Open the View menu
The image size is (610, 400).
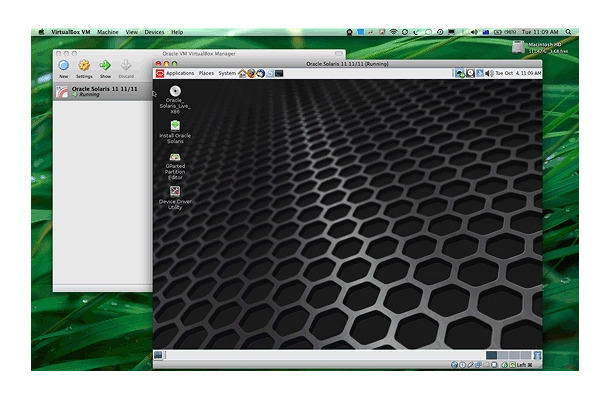[131, 32]
